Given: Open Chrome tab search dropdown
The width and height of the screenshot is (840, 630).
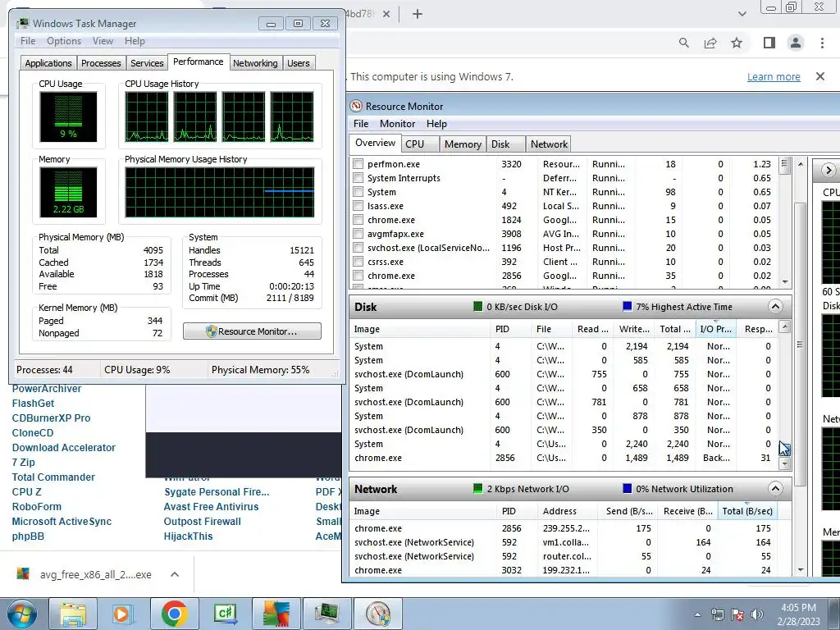Looking at the screenshot, I should tap(742, 14).
